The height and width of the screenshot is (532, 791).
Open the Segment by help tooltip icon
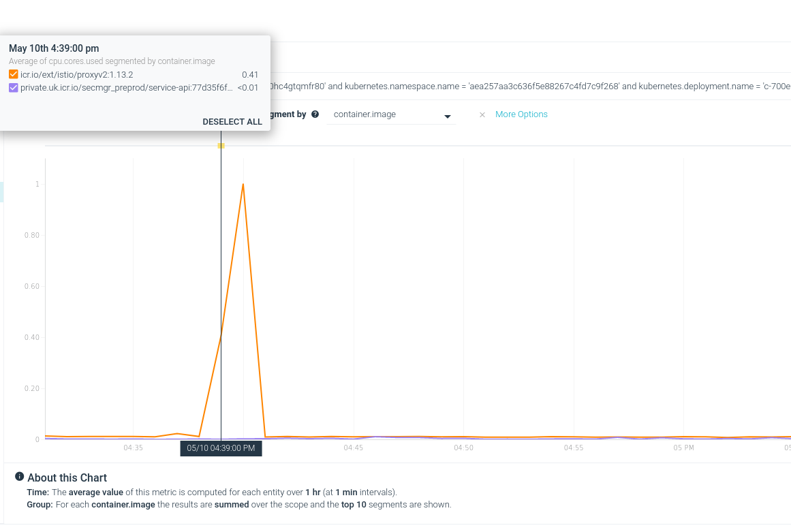[315, 114]
